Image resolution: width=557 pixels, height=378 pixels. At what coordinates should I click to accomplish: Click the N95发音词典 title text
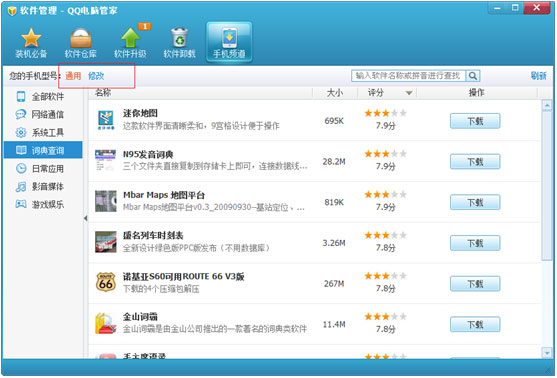coord(148,154)
